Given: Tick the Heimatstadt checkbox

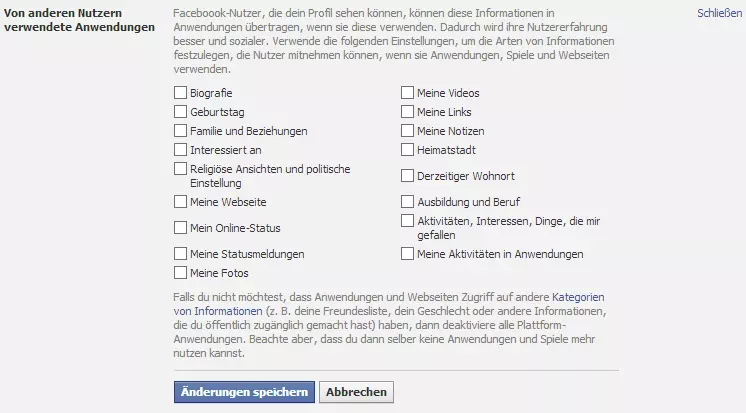Looking at the screenshot, I should (407, 150).
